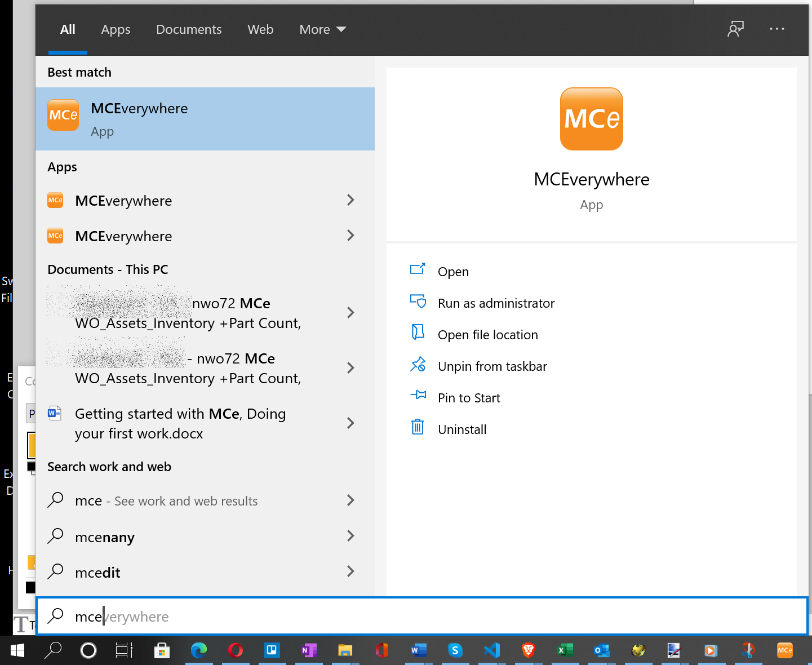The image size is (812, 665).
Task: Click the orange MCe icon on taskbar
Action: (785, 650)
